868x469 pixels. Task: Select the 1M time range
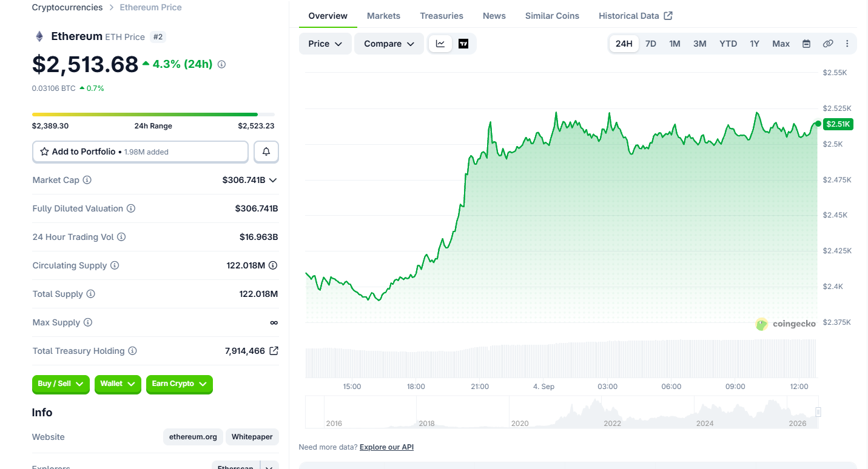tap(675, 44)
